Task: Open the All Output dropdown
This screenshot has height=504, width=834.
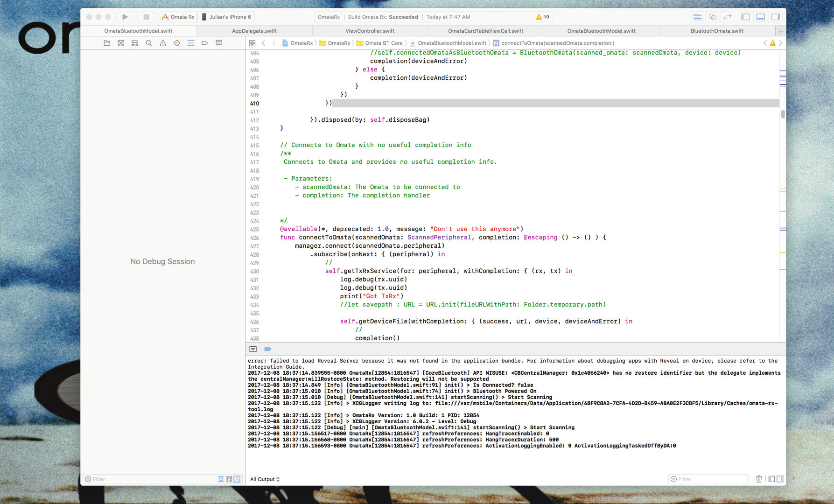Action: 265,479
